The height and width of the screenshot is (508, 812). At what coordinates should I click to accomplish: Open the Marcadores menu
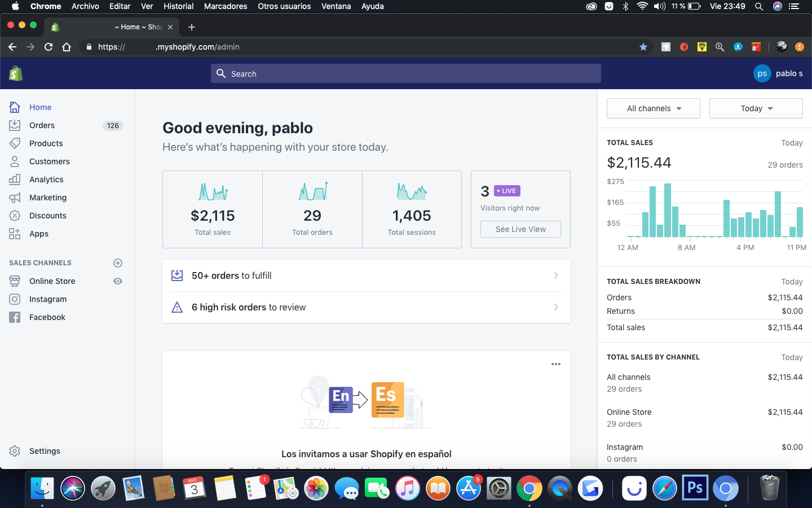click(225, 6)
